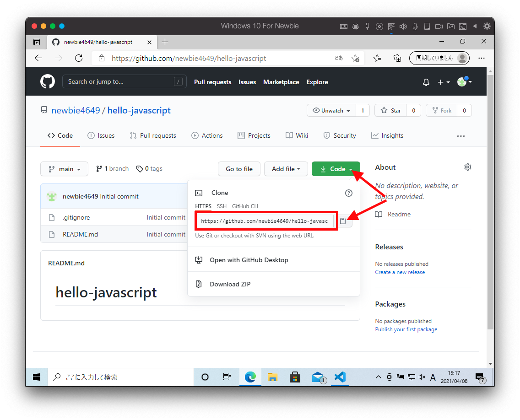The image size is (520, 420).
Task: Click the Fork button
Action: click(441, 110)
